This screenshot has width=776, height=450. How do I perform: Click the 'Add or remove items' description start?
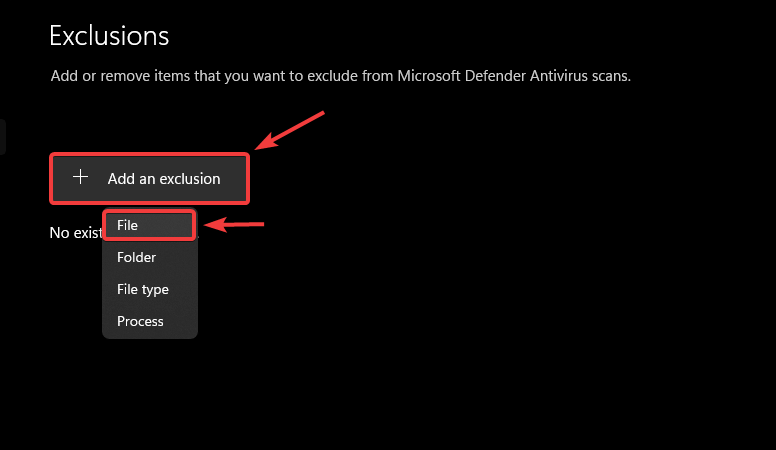pos(80,76)
